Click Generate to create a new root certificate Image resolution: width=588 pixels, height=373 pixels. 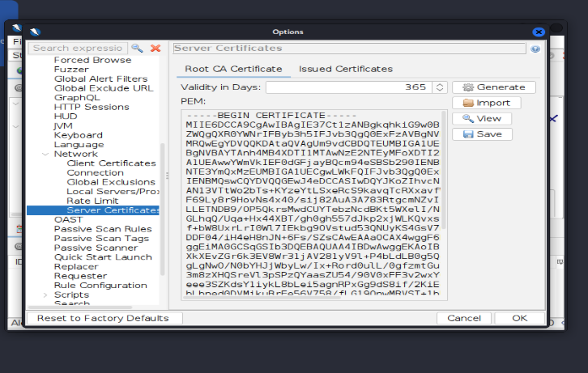point(494,87)
